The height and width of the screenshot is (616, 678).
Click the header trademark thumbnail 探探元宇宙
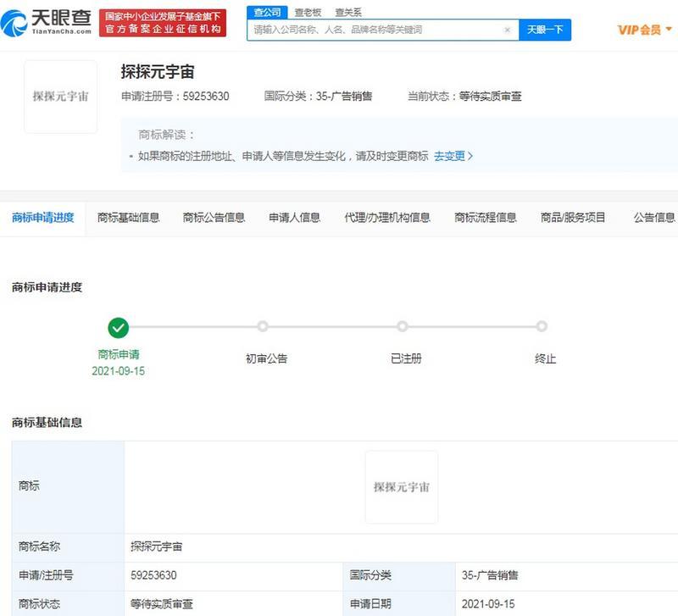coord(60,97)
